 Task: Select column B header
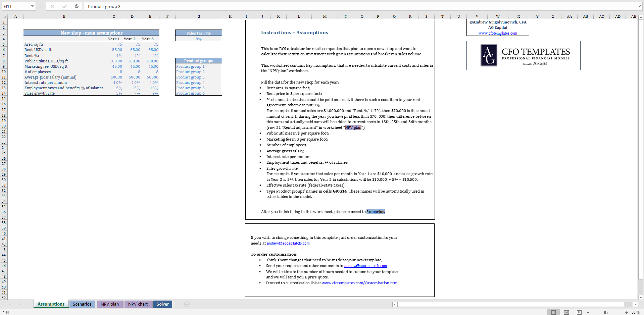coord(64,16)
